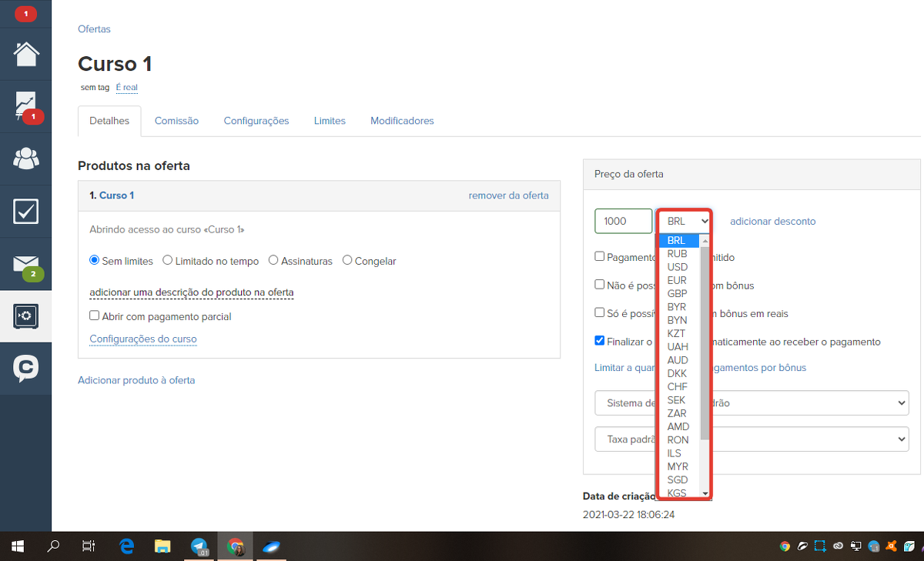
Task: Open the sales safe sidebar icon
Action: tap(25, 316)
